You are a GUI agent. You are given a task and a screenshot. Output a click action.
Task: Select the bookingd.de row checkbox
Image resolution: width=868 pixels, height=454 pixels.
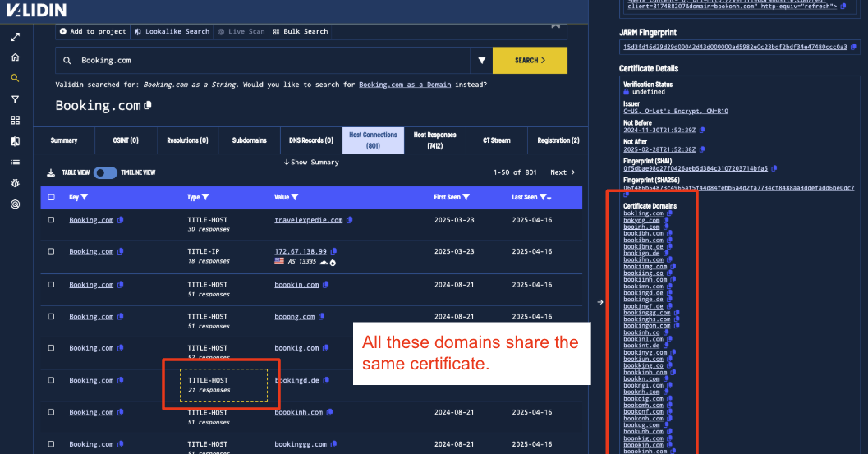[52, 380]
